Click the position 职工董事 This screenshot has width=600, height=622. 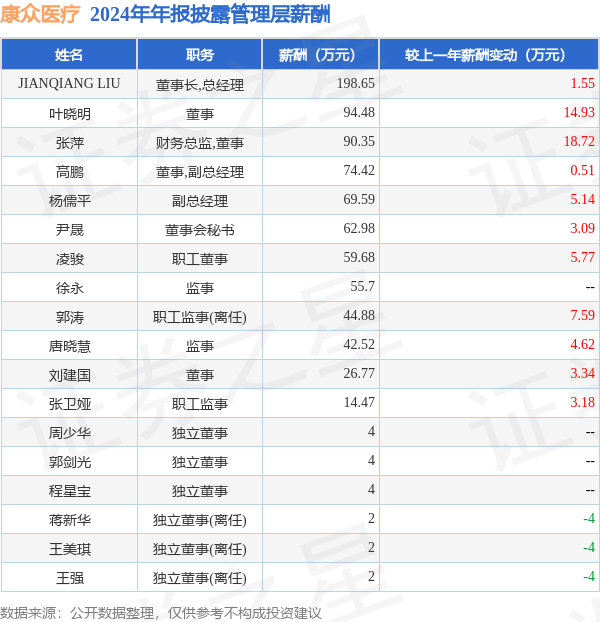coord(199,259)
